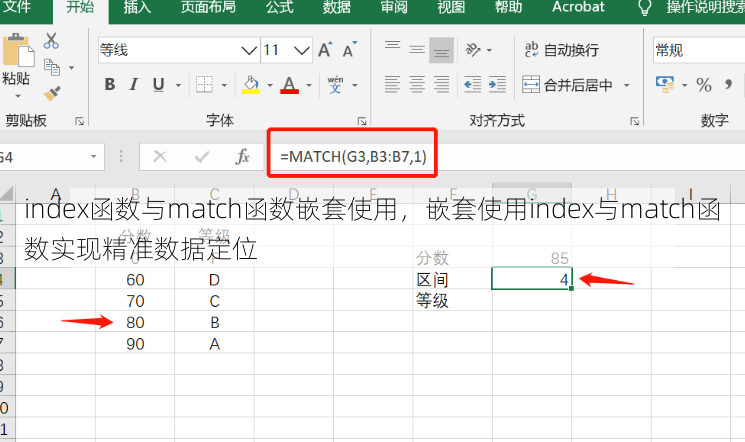Image resolution: width=745 pixels, height=442 pixels.
Task: Select cell containing 90
Action: click(135, 344)
